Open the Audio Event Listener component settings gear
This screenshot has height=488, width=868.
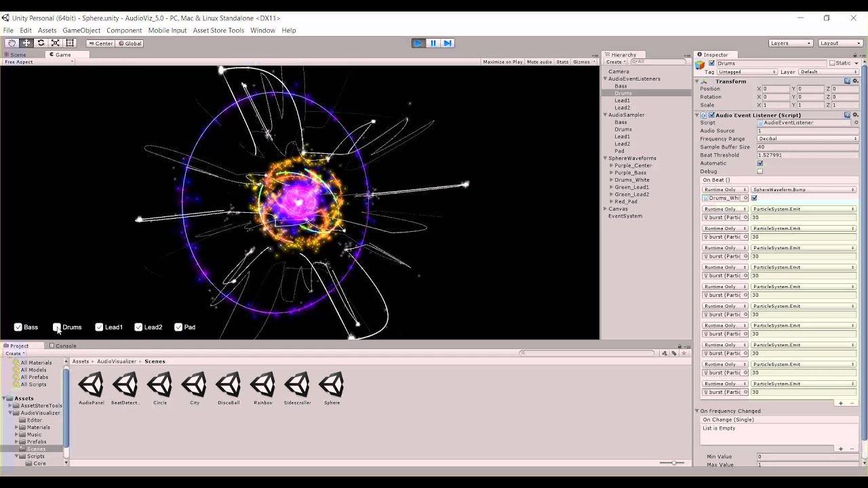click(x=855, y=115)
